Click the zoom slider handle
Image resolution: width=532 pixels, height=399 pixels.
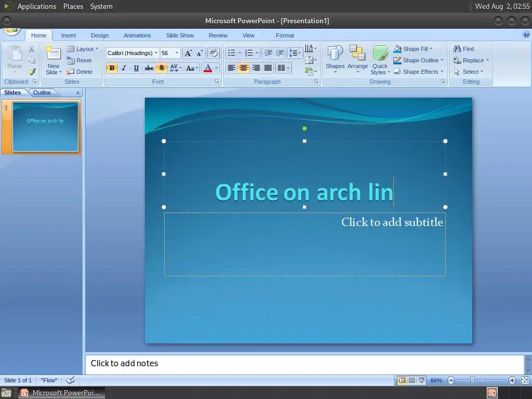point(472,380)
